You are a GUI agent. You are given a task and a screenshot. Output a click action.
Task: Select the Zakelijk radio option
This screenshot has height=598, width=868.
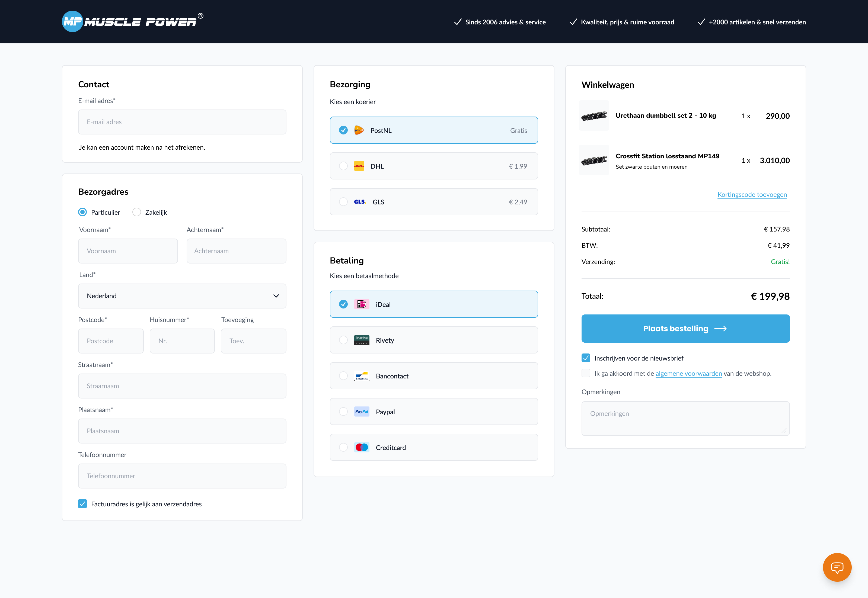click(x=137, y=212)
